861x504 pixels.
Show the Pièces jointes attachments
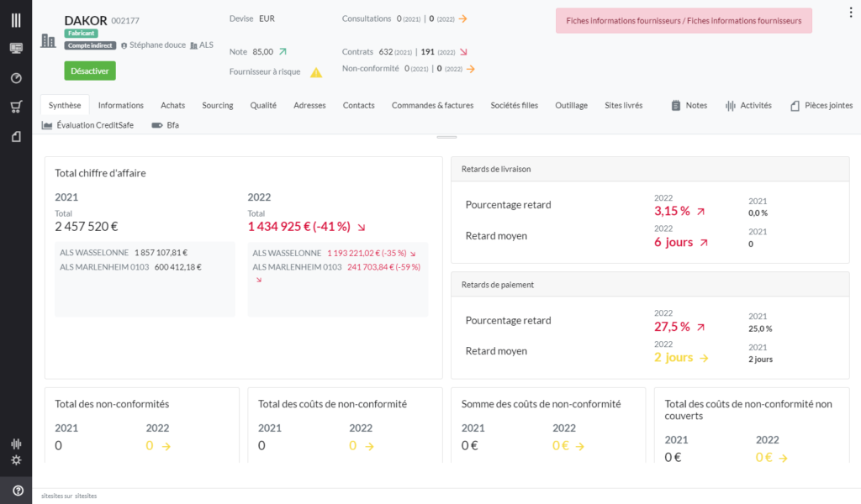pyautogui.click(x=821, y=106)
